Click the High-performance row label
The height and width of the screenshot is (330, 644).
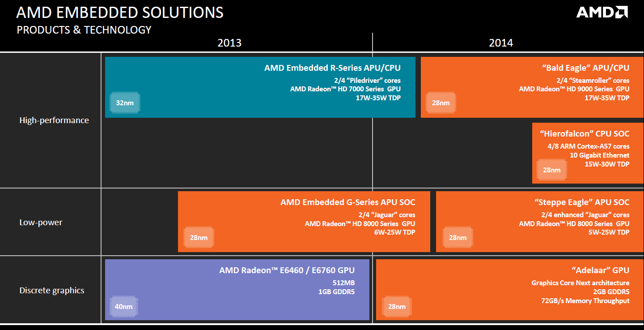tap(54, 120)
